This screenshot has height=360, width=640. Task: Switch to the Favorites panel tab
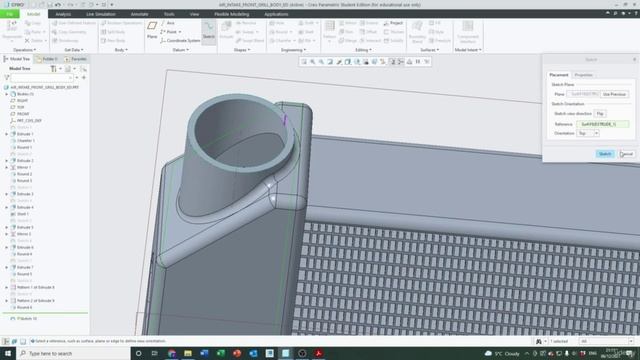(x=76, y=59)
